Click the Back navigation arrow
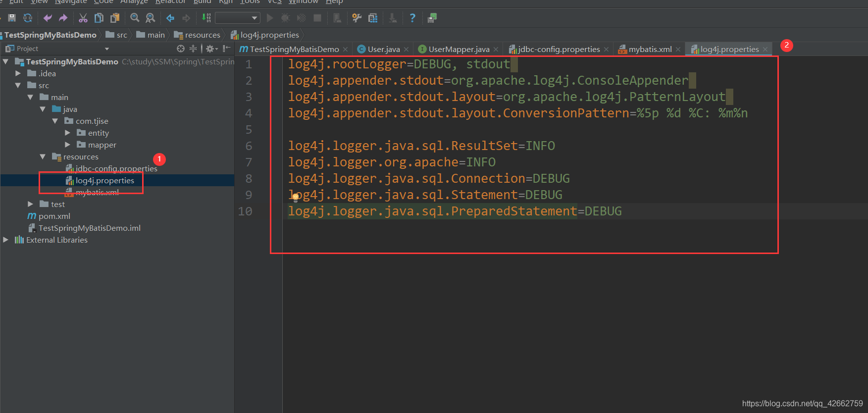This screenshot has width=868, height=413. click(x=170, y=18)
